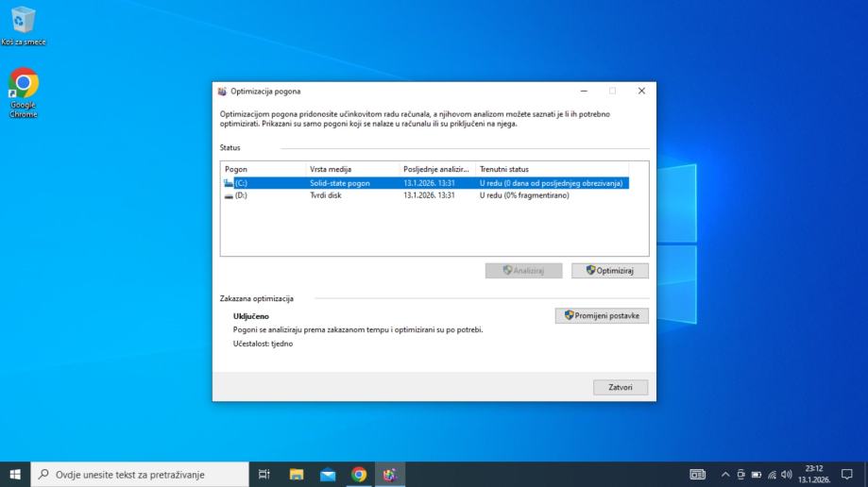This screenshot has height=487, width=868.
Task: Click the battery status tray icon
Action: 757,475
